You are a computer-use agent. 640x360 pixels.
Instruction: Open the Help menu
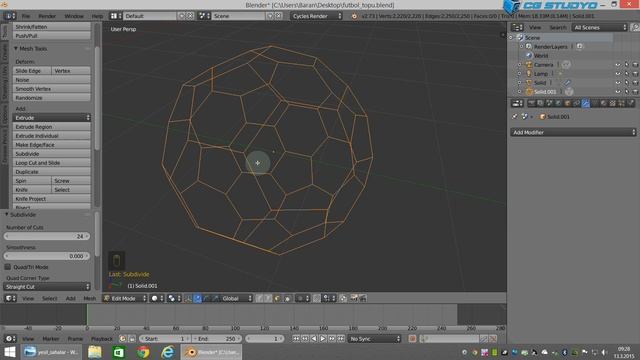click(x=97, y=16)
